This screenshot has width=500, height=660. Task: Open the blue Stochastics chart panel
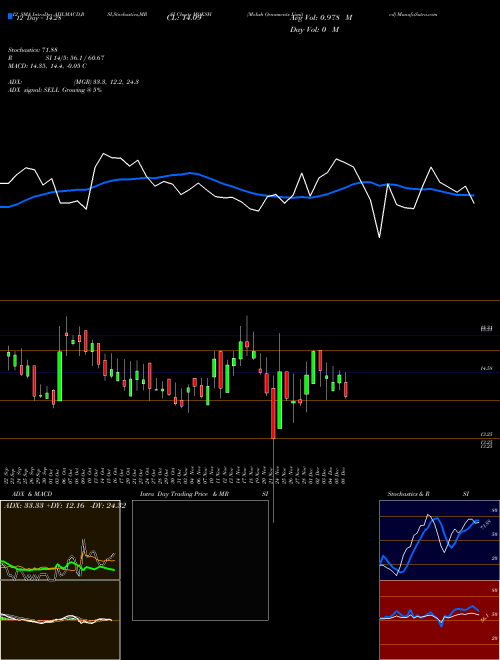(x=439, y=540)
